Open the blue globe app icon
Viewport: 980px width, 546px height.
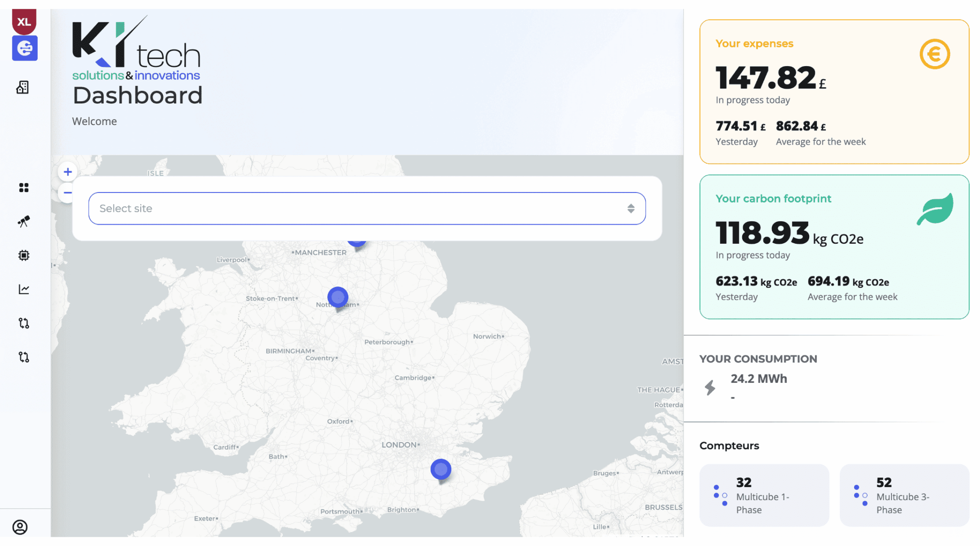(x=25, y=48)
